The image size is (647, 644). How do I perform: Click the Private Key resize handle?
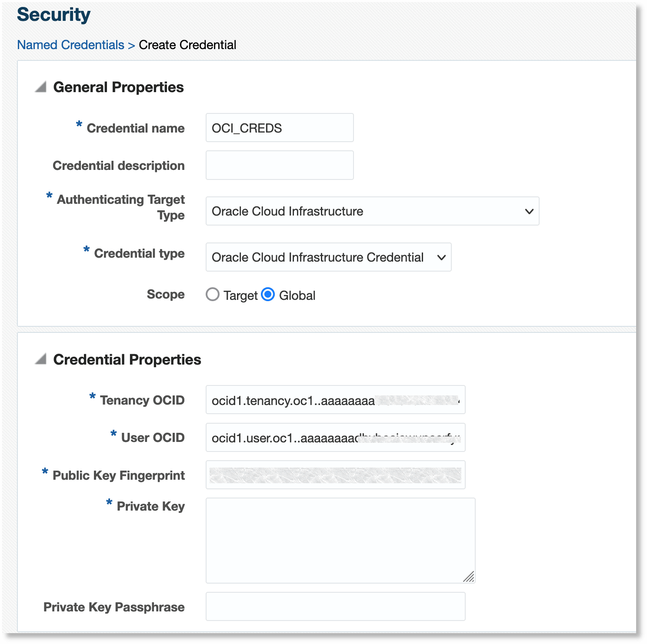(x=470, y=577)
